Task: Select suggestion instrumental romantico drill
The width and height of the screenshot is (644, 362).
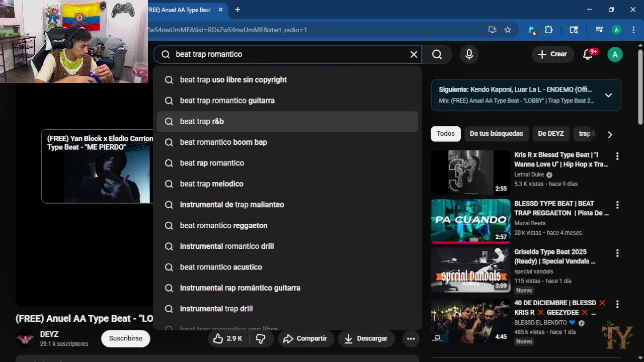Action: pos(287,246)
